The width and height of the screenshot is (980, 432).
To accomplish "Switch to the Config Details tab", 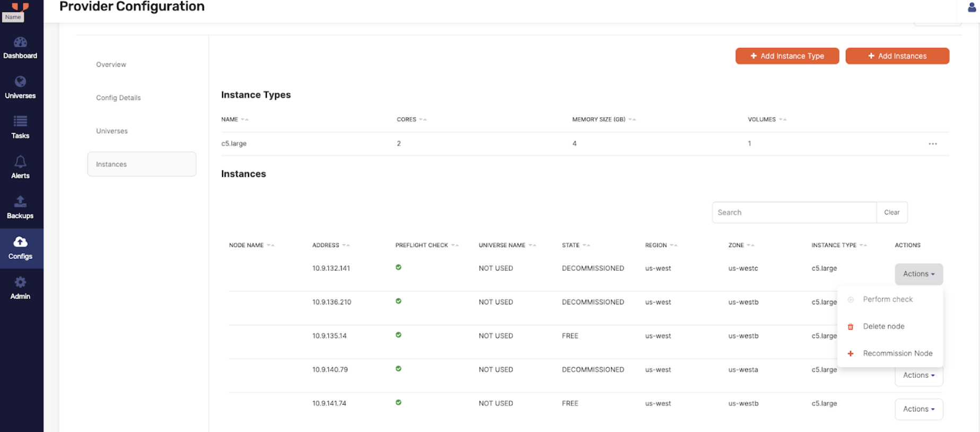I will [x=118, y=98].
